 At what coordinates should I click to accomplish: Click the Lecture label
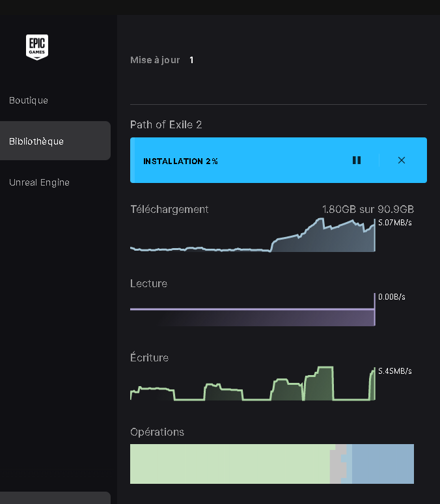(x=149, y=283)
